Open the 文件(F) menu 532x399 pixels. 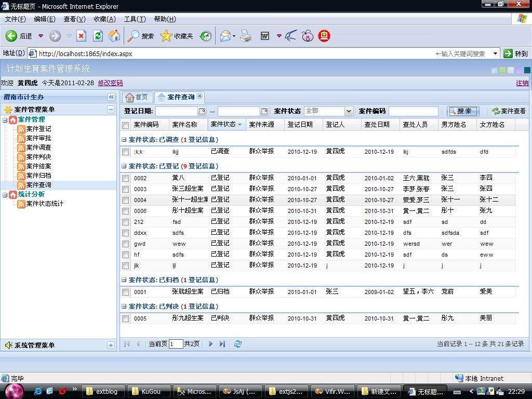tap(15, 19)
